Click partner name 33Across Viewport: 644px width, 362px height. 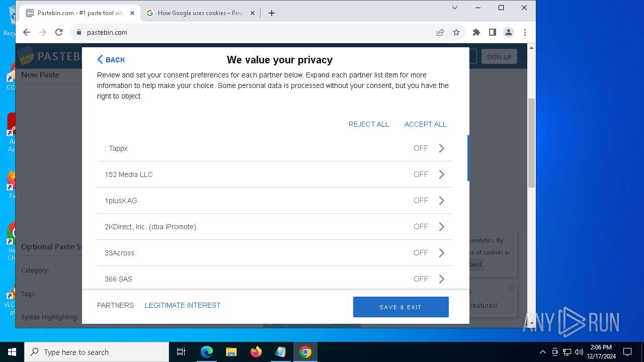(119, 253)
